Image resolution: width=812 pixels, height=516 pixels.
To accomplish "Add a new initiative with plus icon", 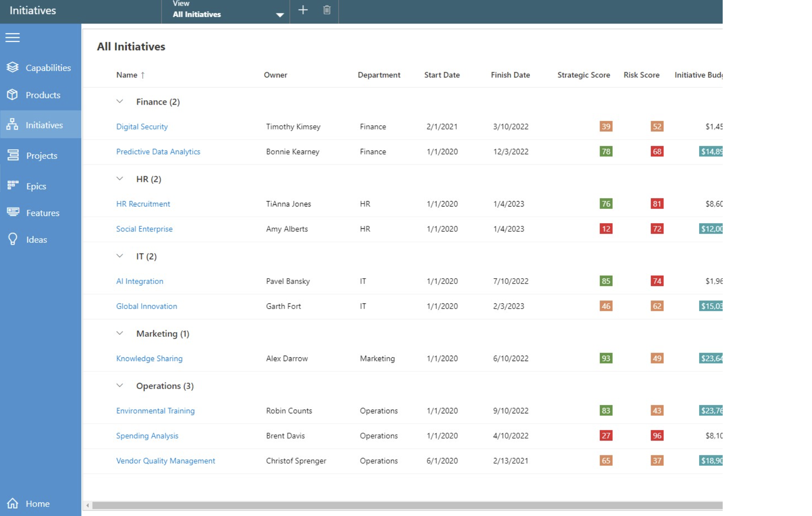I will pyautogui.click(x=303, y=10).
